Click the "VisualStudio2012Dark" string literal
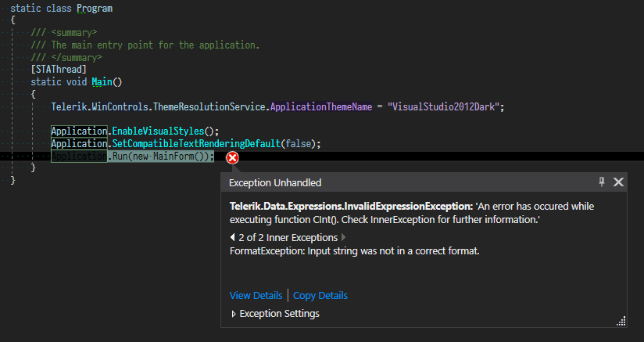The image size is (644, 342). pos(446,106)
